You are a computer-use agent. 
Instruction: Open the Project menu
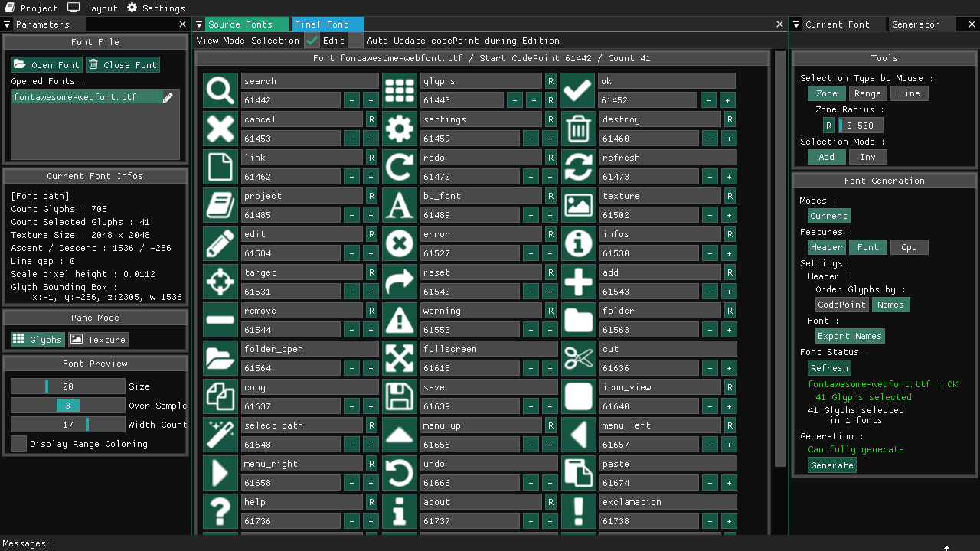coord(31,8)
